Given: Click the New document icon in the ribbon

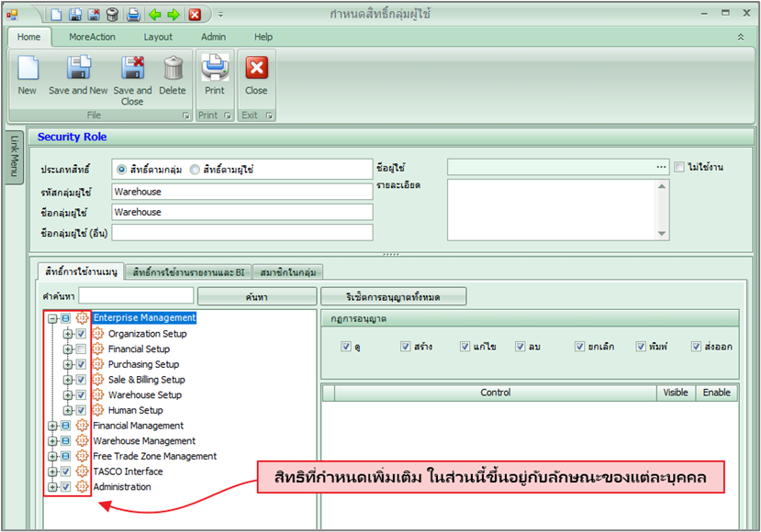Looking at the screenshot, I should [x=28, y=70].
